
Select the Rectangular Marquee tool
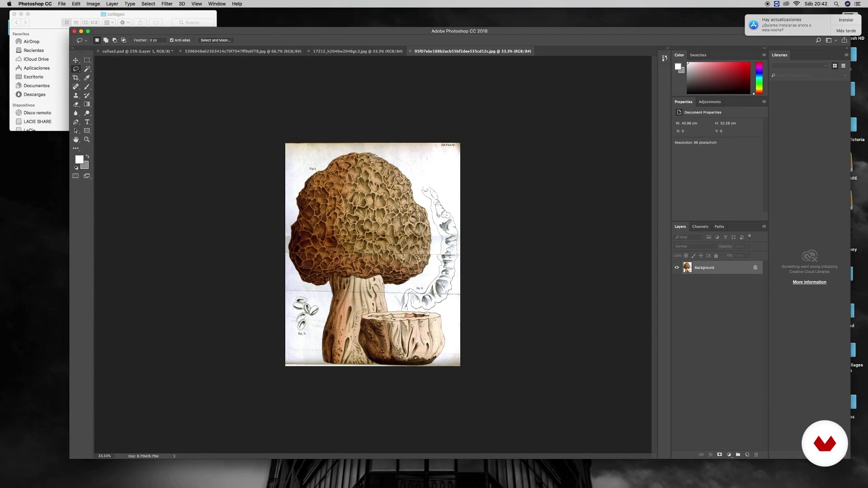coord(87,60)
